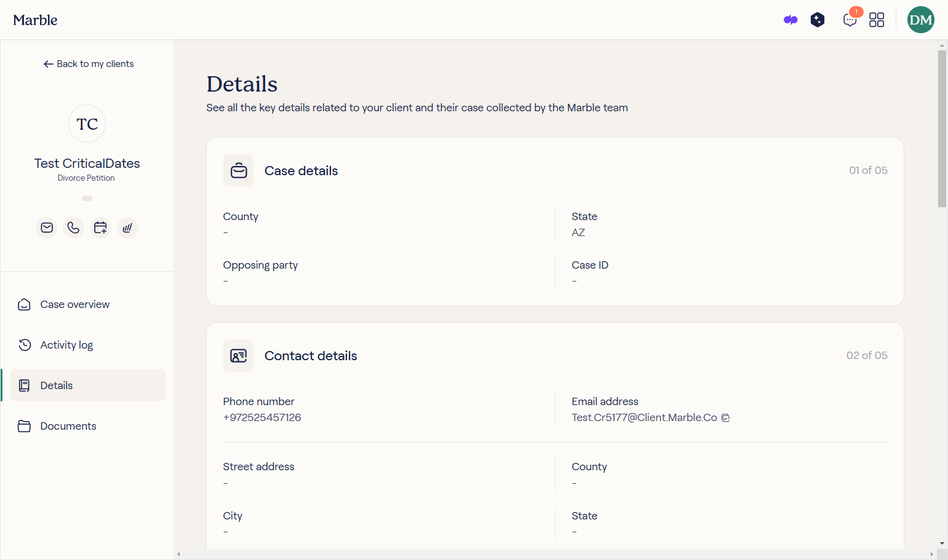This screenshot has height=560, width=948.
Task: Send an email to the client via envelope icon
Action: (47, 228)
